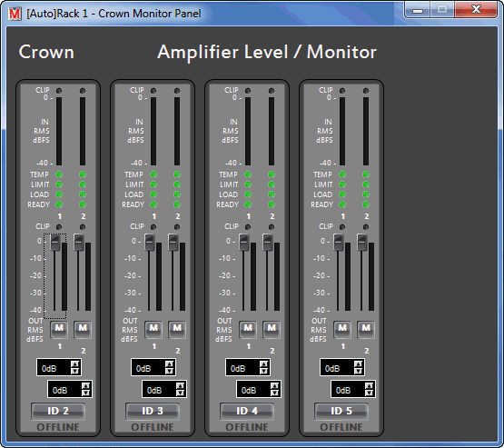Click channel 1 fader handle on ID 3
Screen dimensions: 504x448
pyautogui.click(x=150, y=242)
